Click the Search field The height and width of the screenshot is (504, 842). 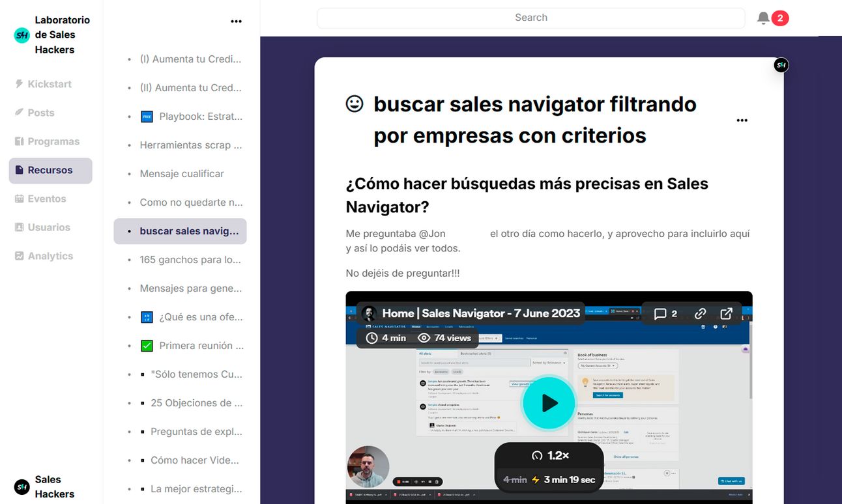click(x=531, y=18)
